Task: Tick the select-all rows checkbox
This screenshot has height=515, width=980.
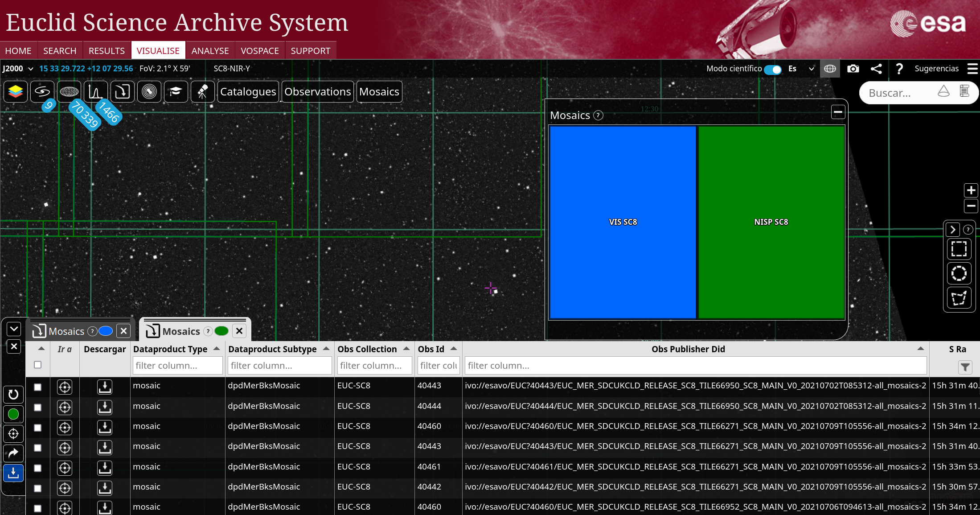Action: click(x=38, y=365)
